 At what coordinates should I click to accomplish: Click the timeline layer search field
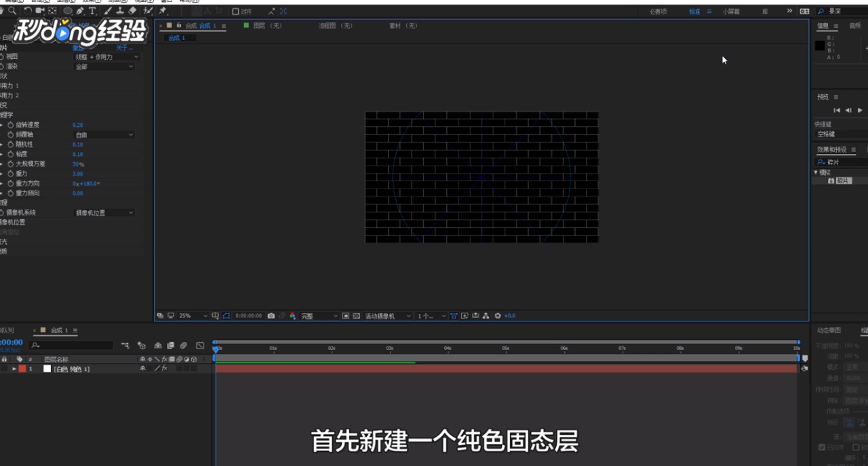71,345
